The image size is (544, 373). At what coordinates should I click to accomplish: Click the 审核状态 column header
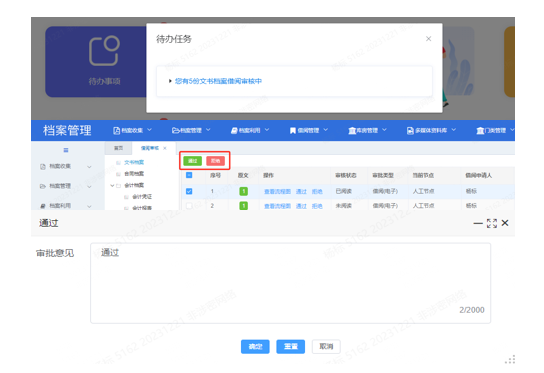click(x=346, y=176)
